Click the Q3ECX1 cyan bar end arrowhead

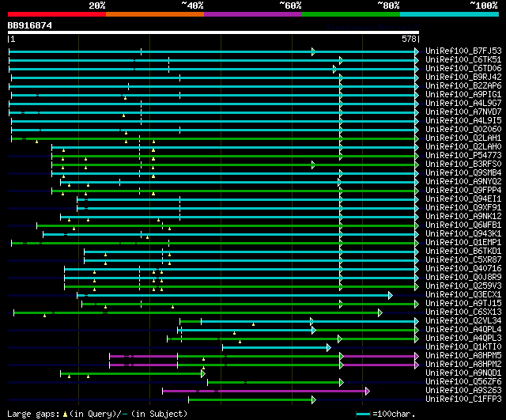pos(391,295)
